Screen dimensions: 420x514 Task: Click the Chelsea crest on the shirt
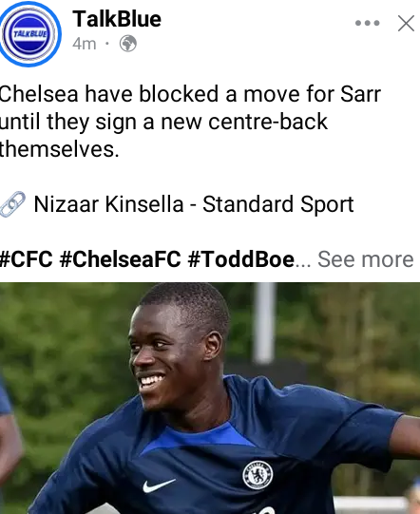pos(258,475)
